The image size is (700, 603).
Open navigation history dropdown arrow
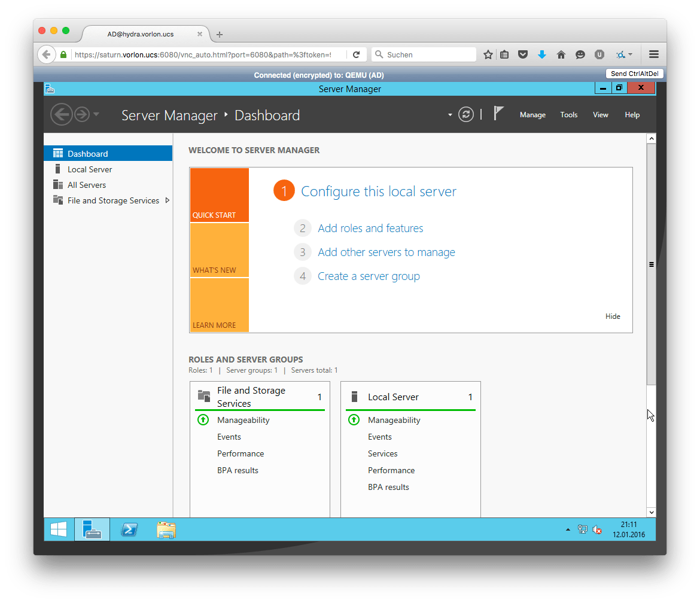click(96, 115)
